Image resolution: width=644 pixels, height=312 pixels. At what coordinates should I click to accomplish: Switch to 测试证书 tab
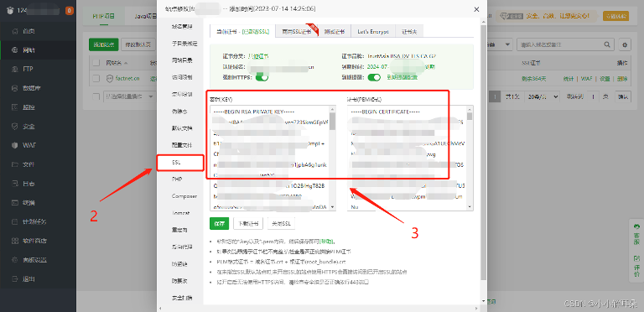pyautogui.click(x=335, y=31)
